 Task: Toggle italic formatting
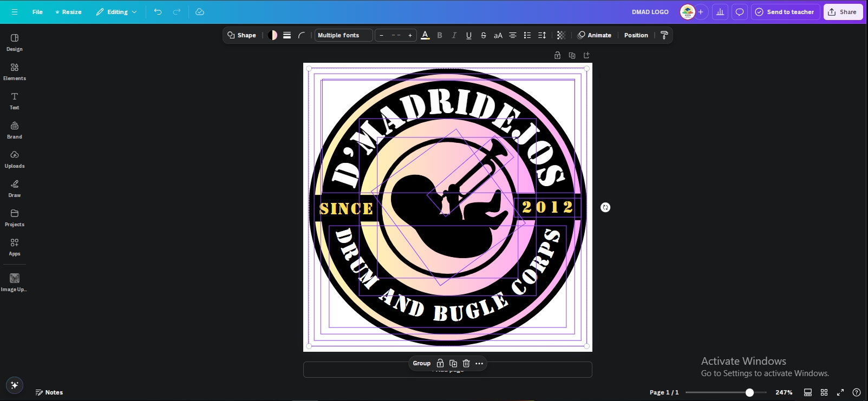pos(454,35)
